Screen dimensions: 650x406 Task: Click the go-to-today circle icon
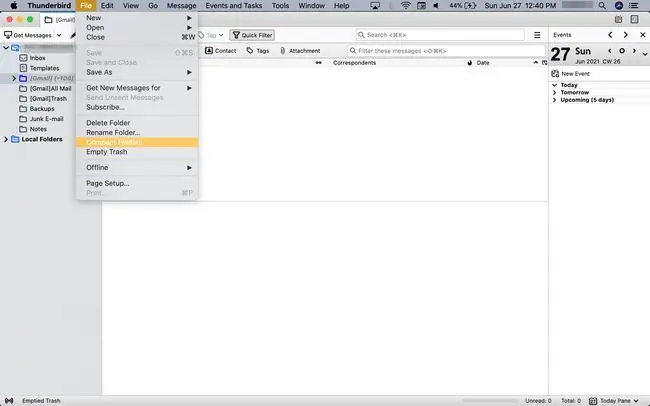point(622,51)
